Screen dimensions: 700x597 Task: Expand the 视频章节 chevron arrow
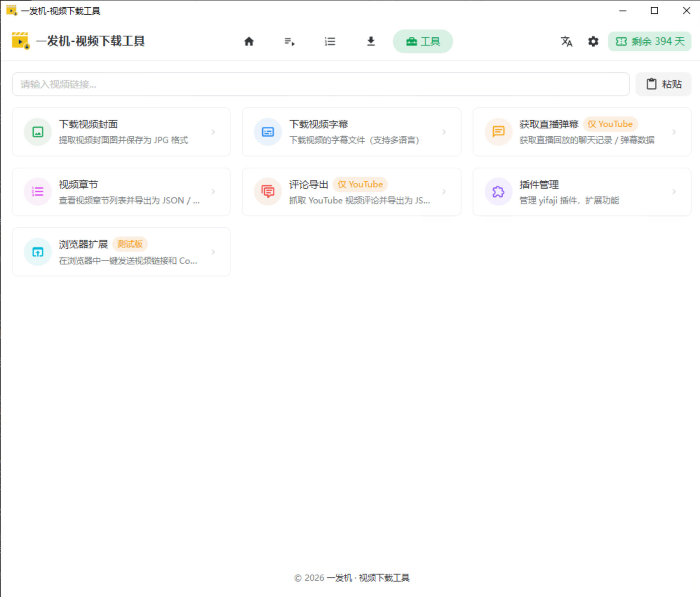(x=213, y=192)
